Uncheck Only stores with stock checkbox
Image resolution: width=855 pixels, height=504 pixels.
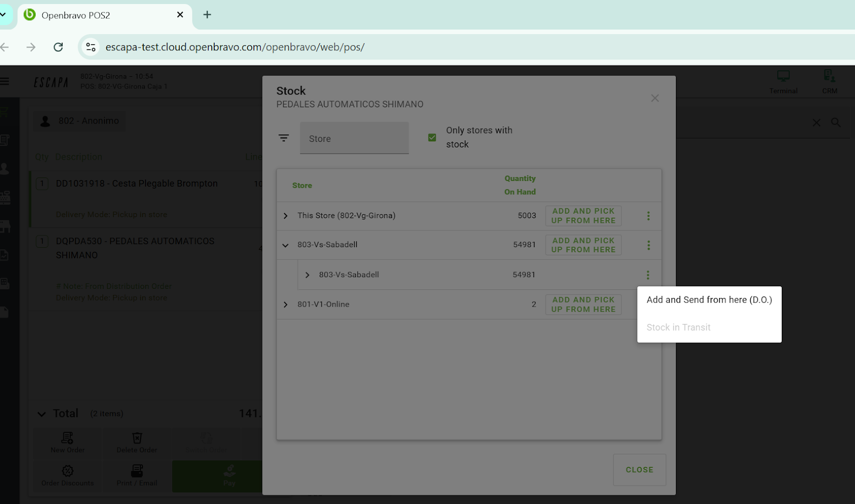click(x=432, y=137)
